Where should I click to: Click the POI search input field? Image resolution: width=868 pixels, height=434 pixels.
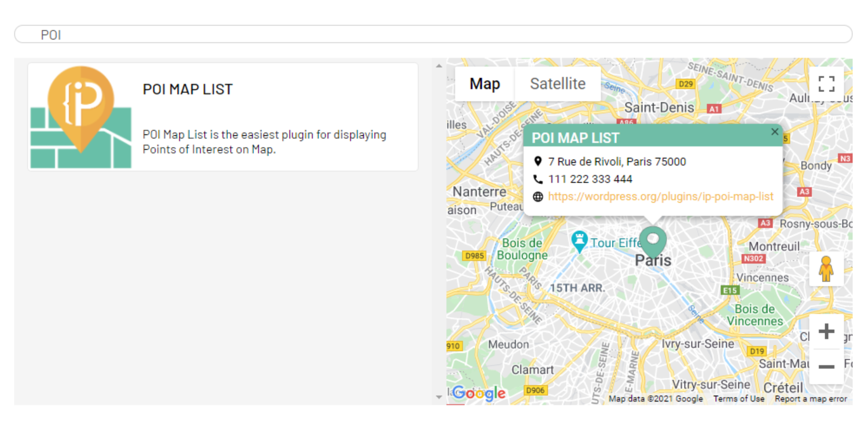tap(433, 34)
